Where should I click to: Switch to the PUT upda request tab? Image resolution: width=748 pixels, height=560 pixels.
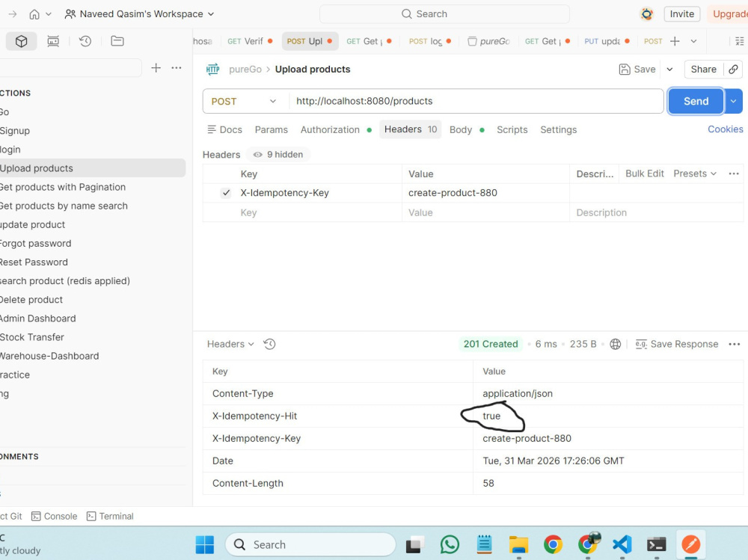[607, 42]
